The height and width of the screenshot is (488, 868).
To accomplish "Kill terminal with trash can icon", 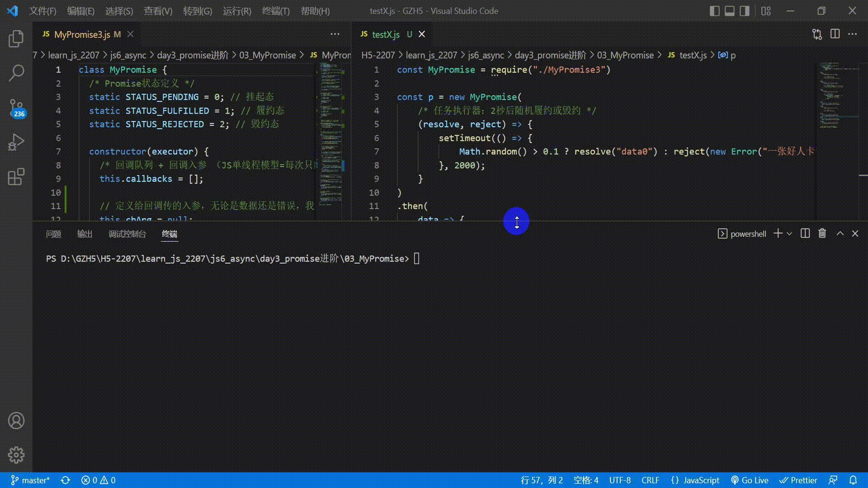I will [x=822, y=234].
